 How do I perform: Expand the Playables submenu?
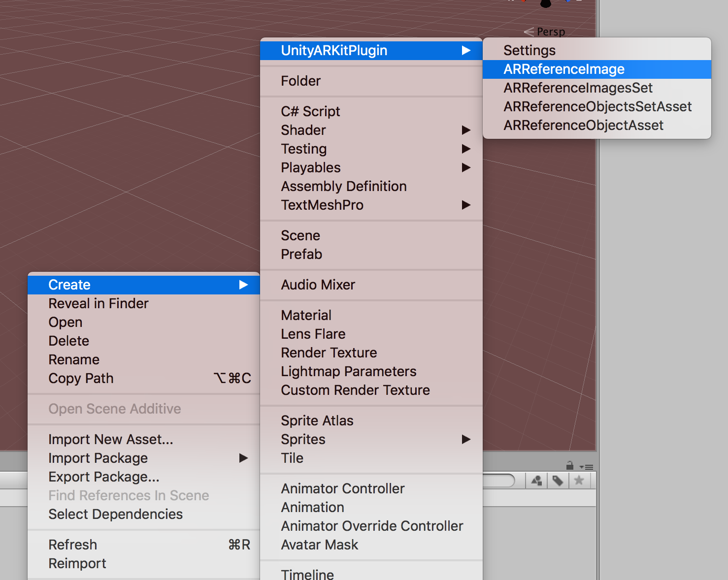[x=371, y=167]
